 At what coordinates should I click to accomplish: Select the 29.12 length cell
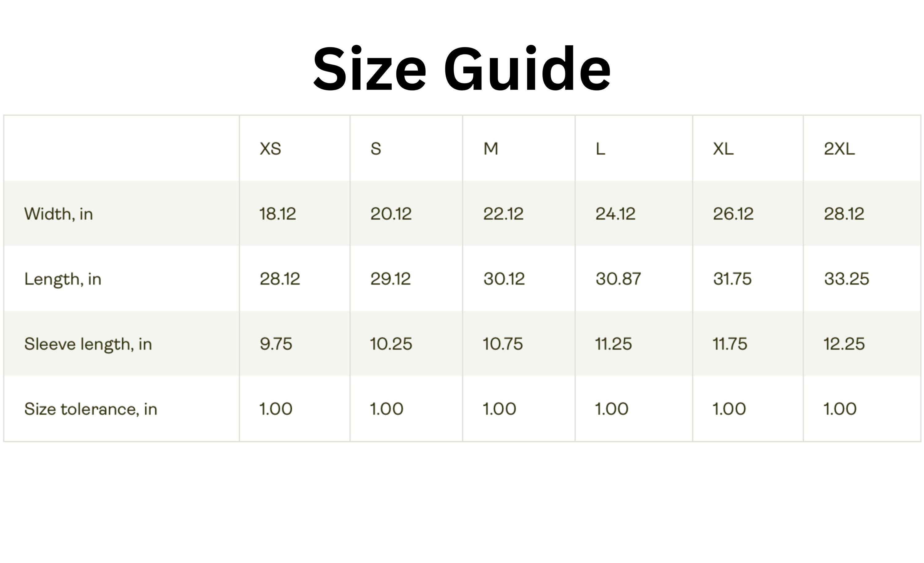[x=390, y=279]
